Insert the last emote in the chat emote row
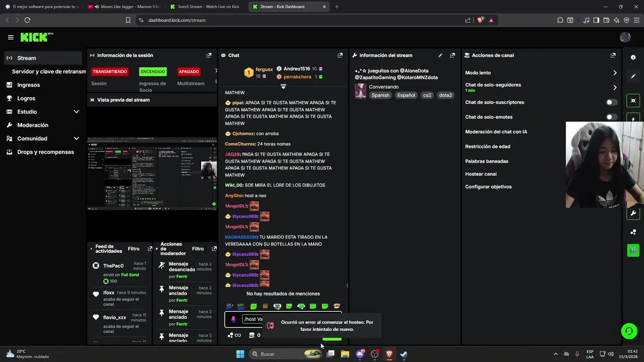This screenshot has width=644, height=362. tap(337, 306)
